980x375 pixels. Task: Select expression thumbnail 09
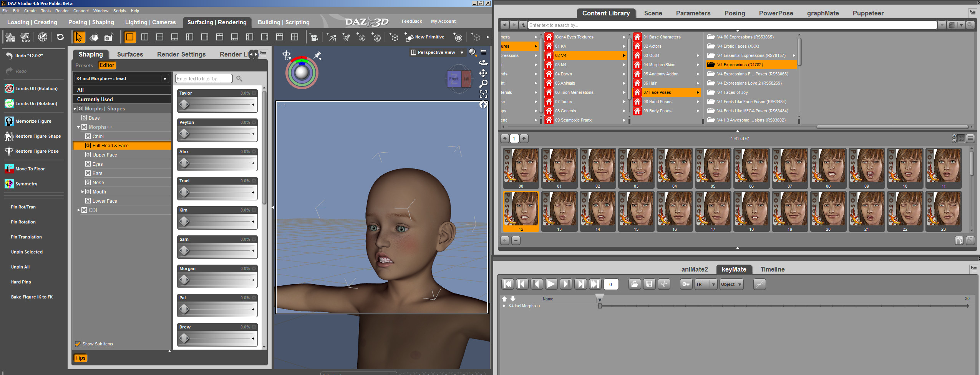click(x=867, y=166)
